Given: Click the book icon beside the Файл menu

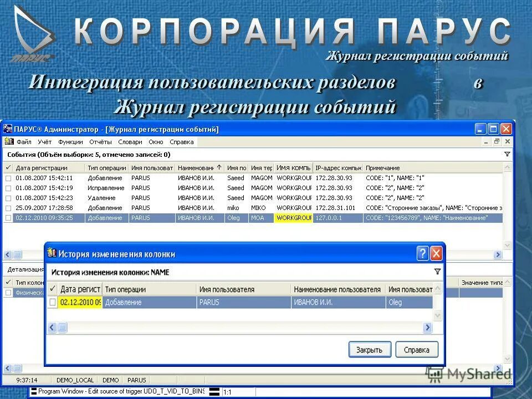Looking at the screenshot, I should click(10, 141).
